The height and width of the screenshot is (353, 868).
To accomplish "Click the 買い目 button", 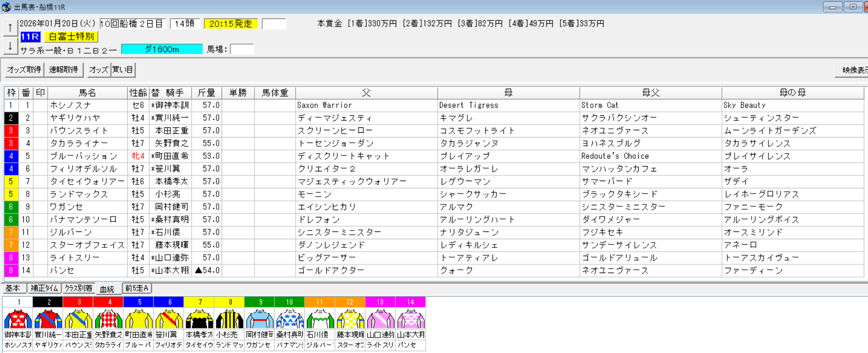I will pyautogui.click(x=123, y=70).
